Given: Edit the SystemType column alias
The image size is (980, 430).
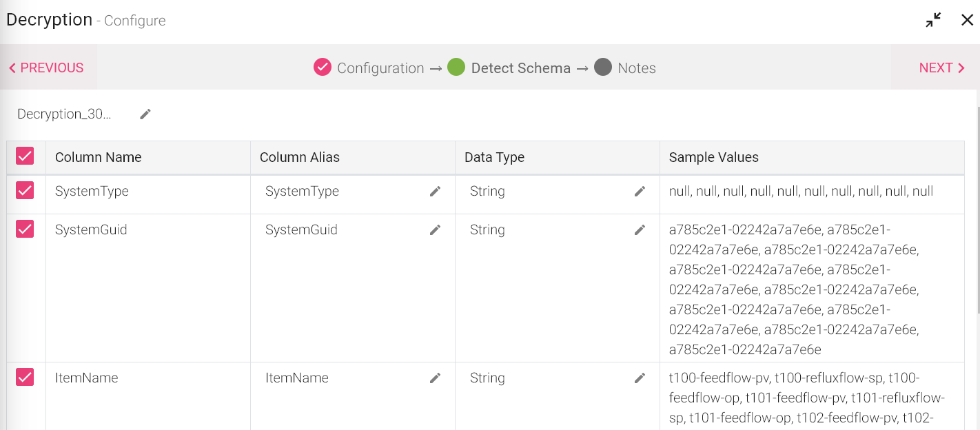Looking at the screenshot, I should point(435,192).
